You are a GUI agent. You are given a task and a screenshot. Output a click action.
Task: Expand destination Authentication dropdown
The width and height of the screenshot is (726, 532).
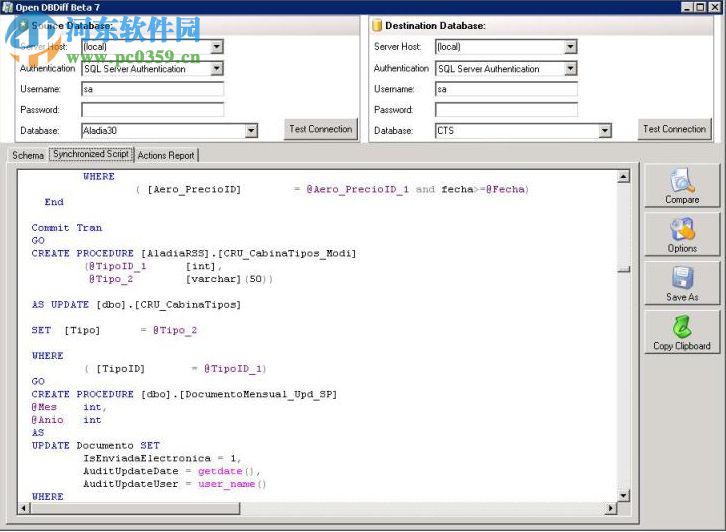click(570, 69)
